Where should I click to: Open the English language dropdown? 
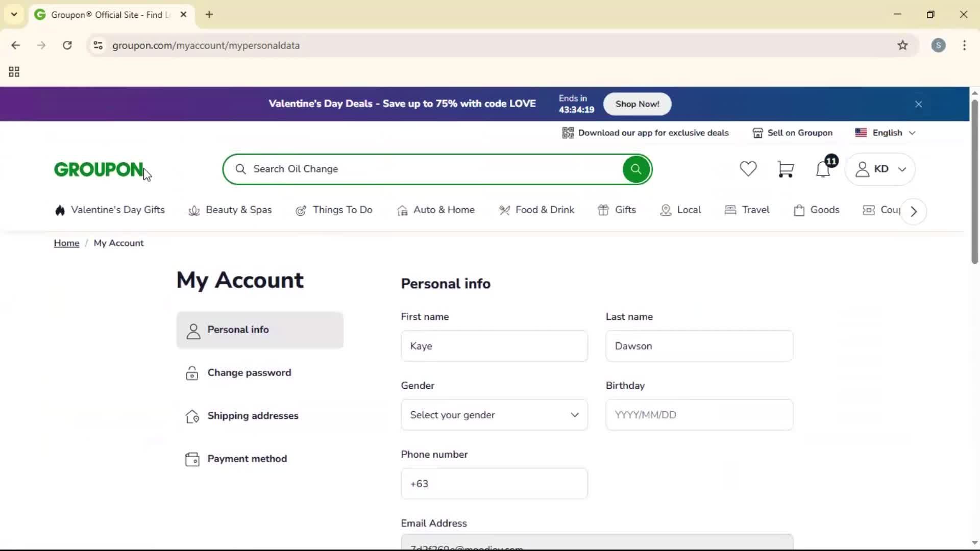(x=886, y=133)
